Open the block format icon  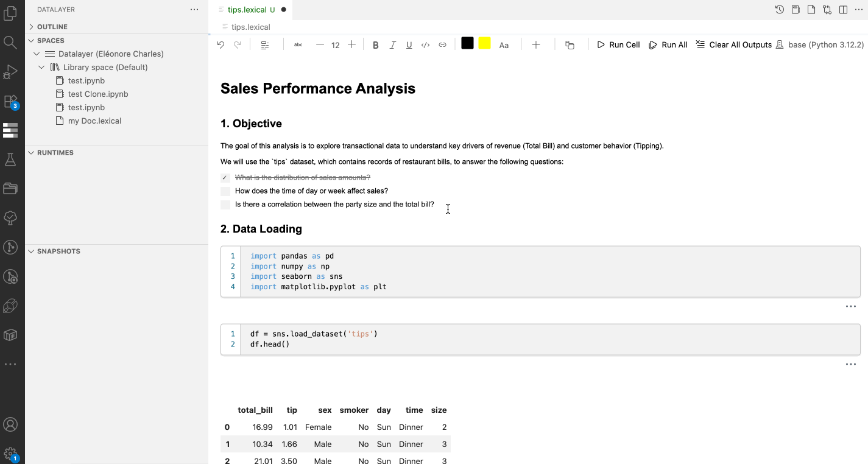point(265,45)
